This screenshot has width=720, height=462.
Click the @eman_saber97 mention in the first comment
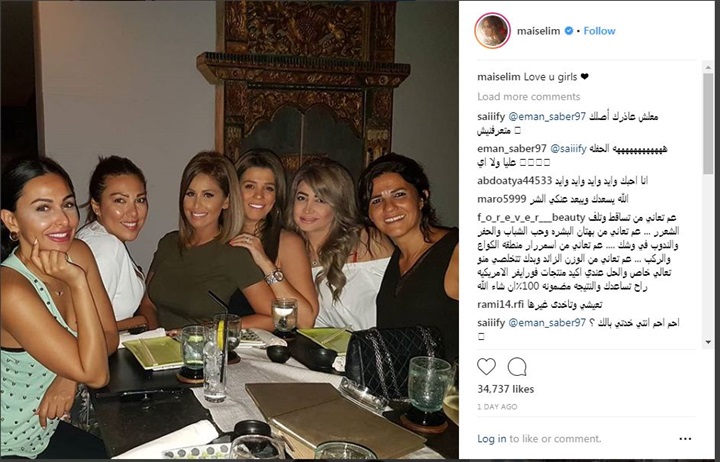click(x=547, y=117)
